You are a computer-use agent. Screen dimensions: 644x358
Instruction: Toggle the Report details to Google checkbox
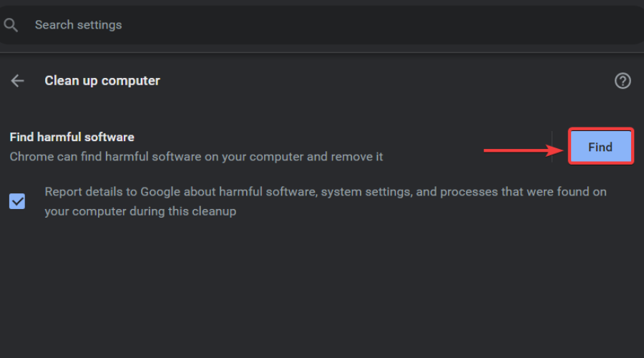tap(17, 201)
